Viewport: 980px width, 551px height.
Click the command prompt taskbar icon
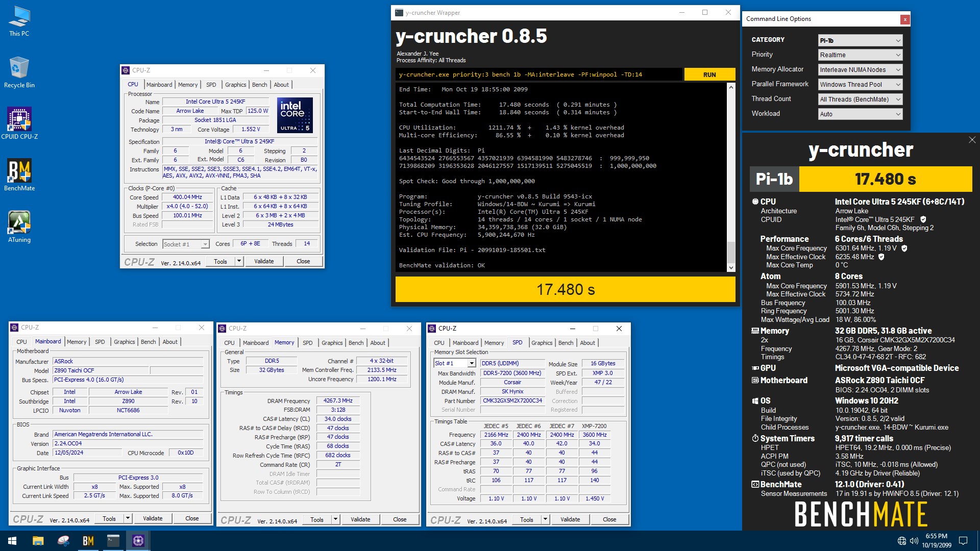(x=113, y=541)
